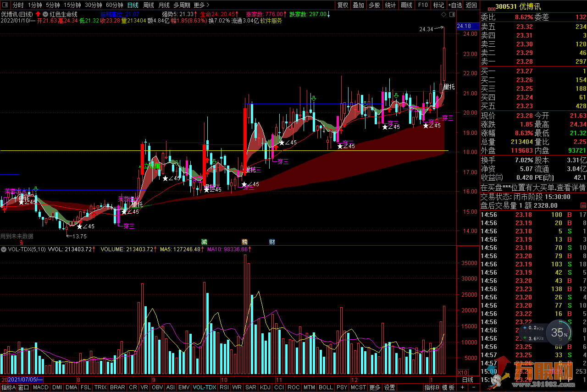Viewport: 587px width, 392px height.
Task: Click the 窗口 window tab
Action: pos(24,387)
